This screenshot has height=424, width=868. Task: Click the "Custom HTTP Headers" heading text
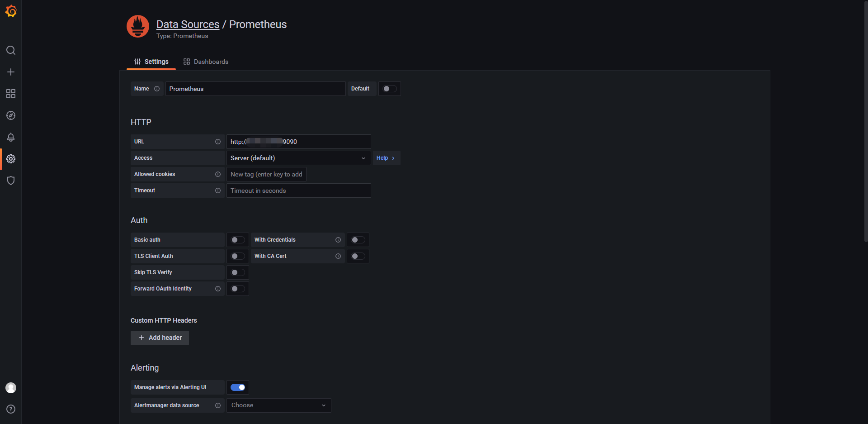point(164,320)
